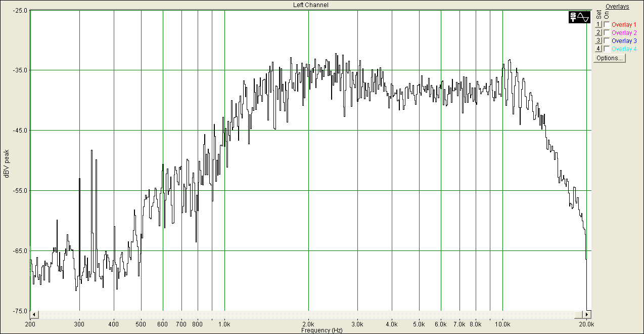Image resolution: width=644 pixels, height=334 pixels.
Task: Click Set button 3 for Overlay 3
Action: point(599,40)
